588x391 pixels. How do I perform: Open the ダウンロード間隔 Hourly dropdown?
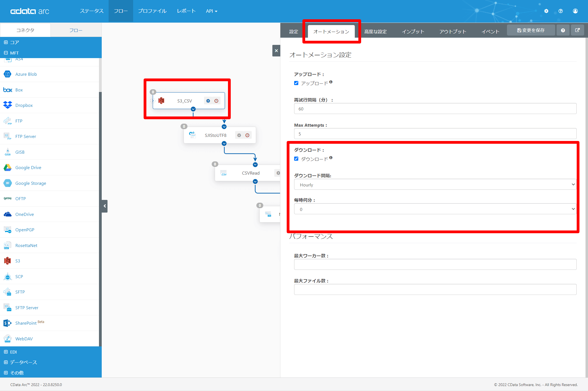pos(435,185)
